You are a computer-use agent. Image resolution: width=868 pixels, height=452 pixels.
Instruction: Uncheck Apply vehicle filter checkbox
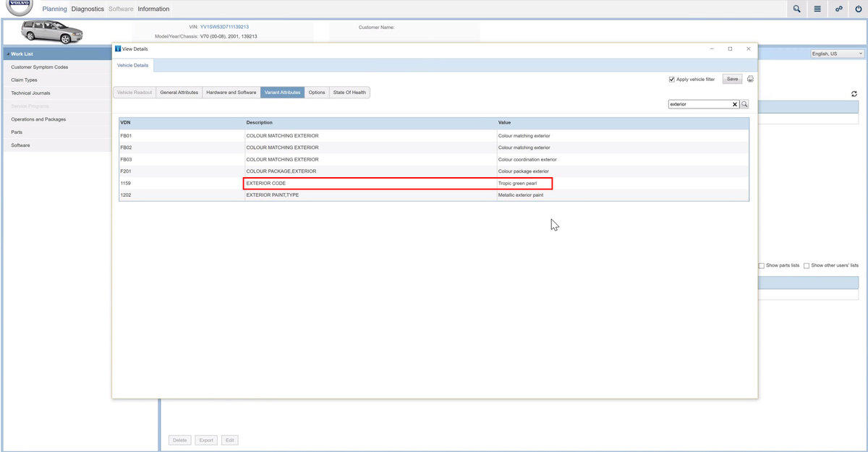(x=672, y=79)
